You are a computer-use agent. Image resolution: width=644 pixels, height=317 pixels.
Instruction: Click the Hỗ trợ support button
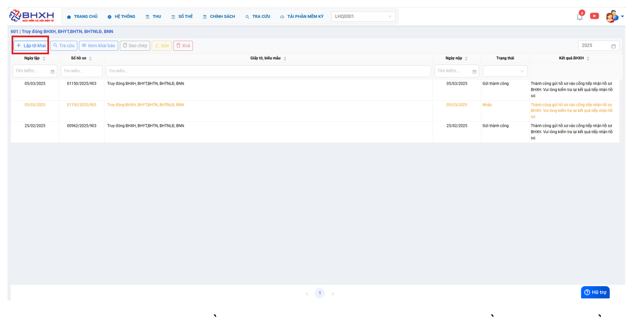595,292
